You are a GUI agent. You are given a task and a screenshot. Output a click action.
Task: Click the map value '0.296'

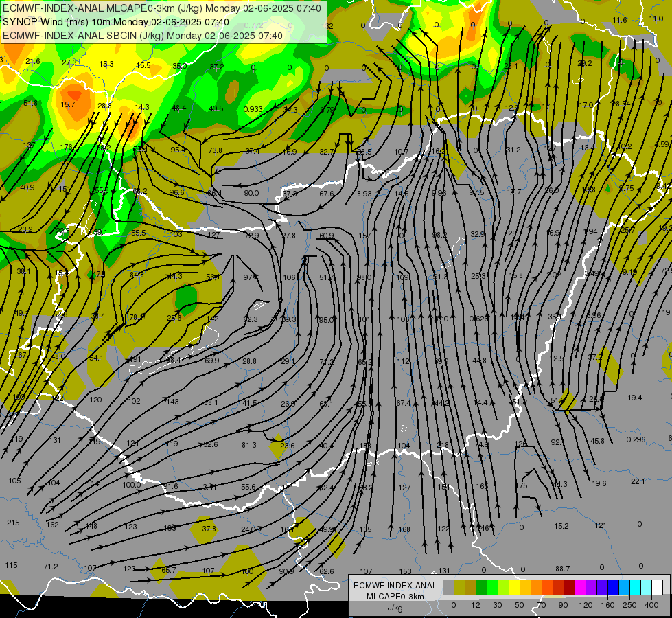pyautogui.click(x=636, y=439)
